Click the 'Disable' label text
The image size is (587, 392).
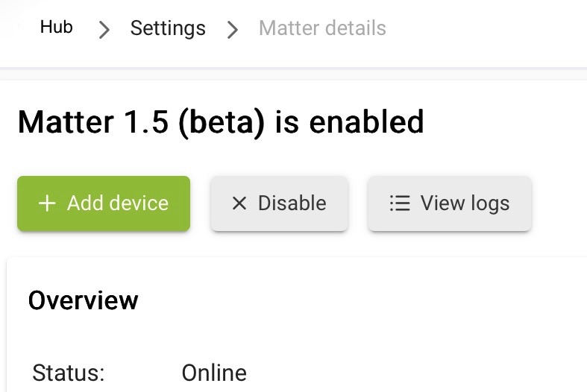pyautogui.click(x=292, y=203)
